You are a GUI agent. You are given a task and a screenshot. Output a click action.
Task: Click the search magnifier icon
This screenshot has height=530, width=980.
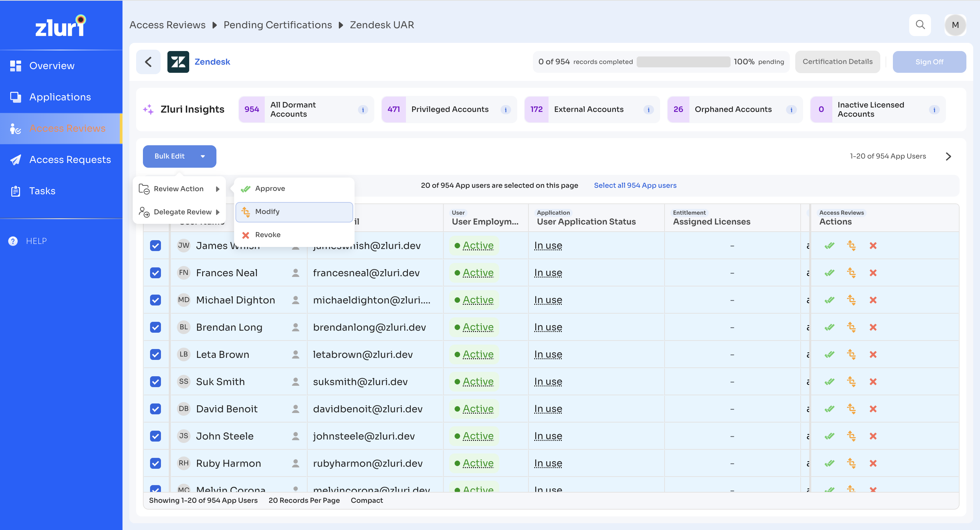click(919, 25)
